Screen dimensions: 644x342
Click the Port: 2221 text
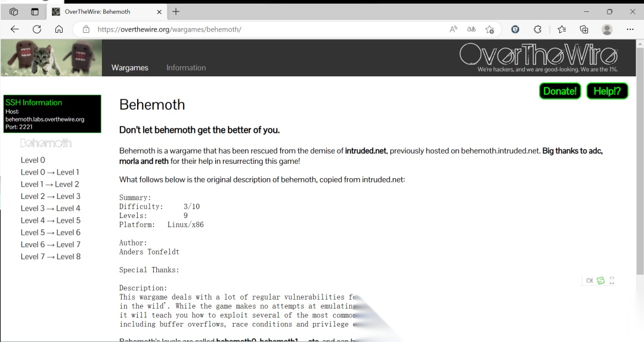(x=19, y=127)
